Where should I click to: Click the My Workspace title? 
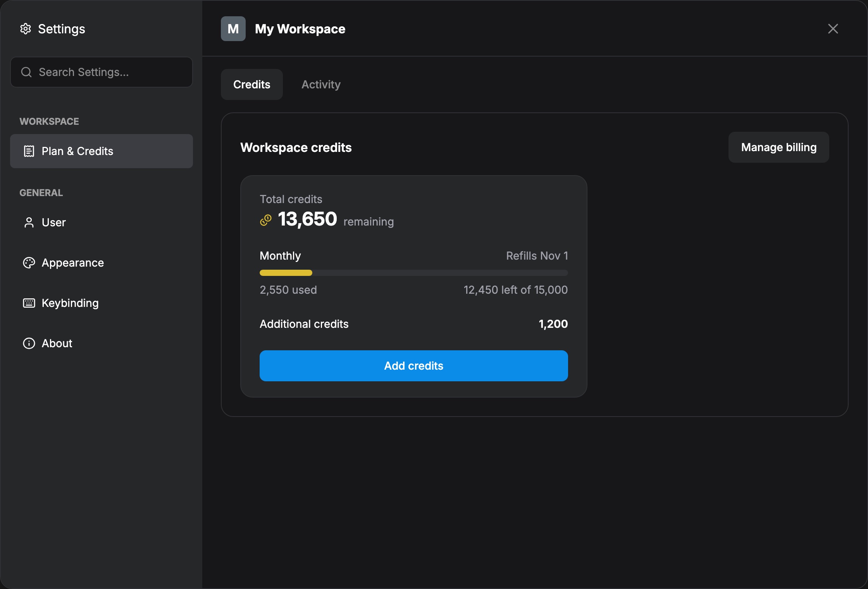pyautogui.click(x=300, y=29)
